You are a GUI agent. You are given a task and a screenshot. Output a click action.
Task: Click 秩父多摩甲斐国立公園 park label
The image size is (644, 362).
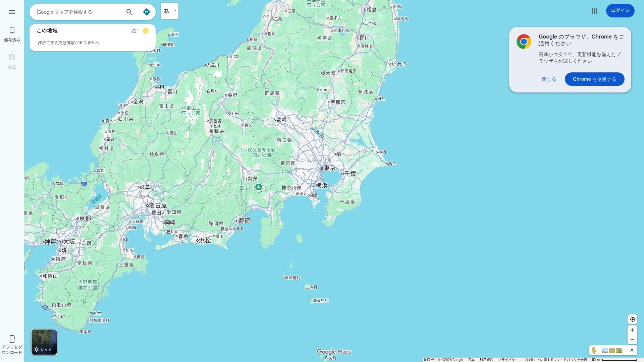tap(262, 153)
